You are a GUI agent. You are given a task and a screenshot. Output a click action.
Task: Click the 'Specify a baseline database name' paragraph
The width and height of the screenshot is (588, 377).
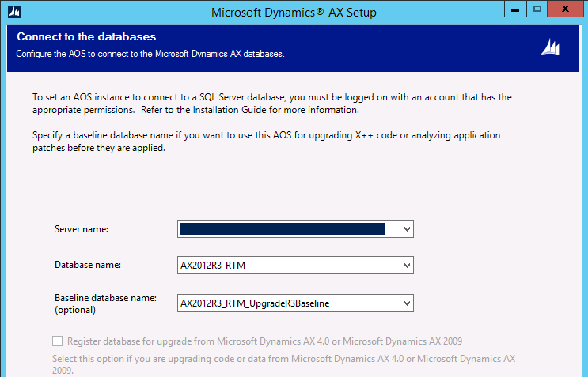coord(266,141)
